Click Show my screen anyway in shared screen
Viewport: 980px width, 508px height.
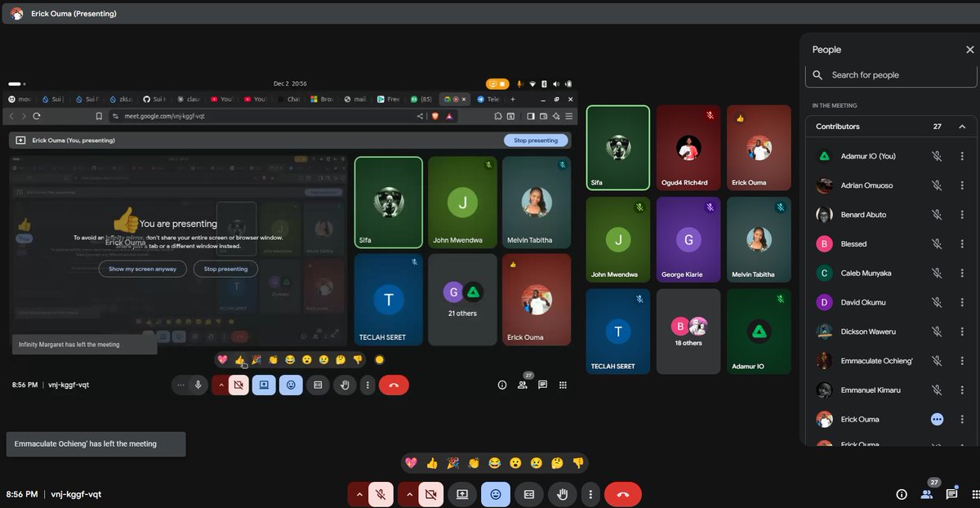coord(142,269)
